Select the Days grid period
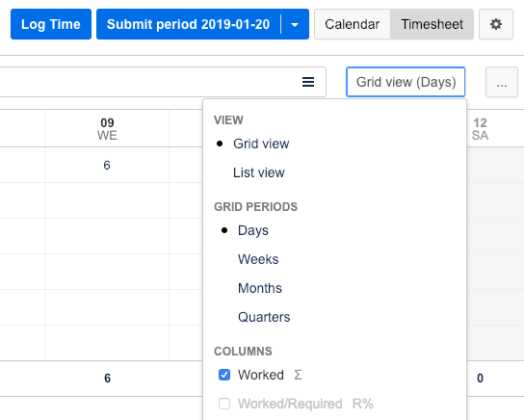 click(253, 230)
